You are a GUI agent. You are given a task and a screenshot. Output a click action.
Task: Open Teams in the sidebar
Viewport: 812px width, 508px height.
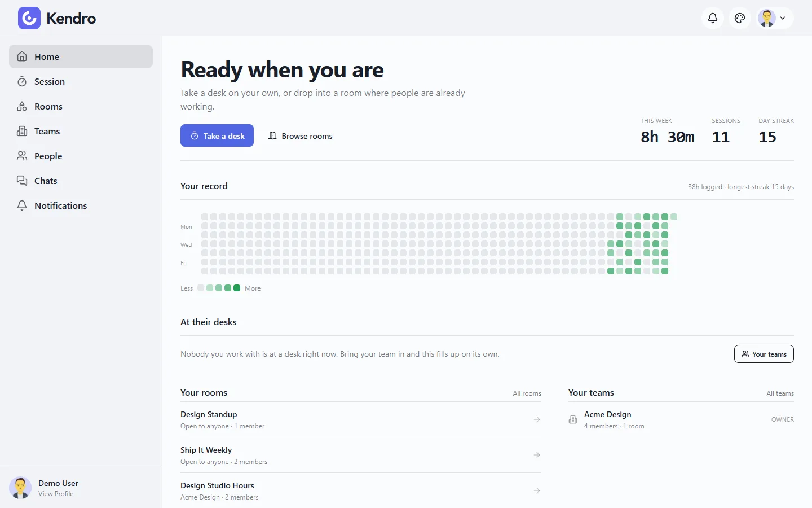pyautogui.click(x=81, y=131)
